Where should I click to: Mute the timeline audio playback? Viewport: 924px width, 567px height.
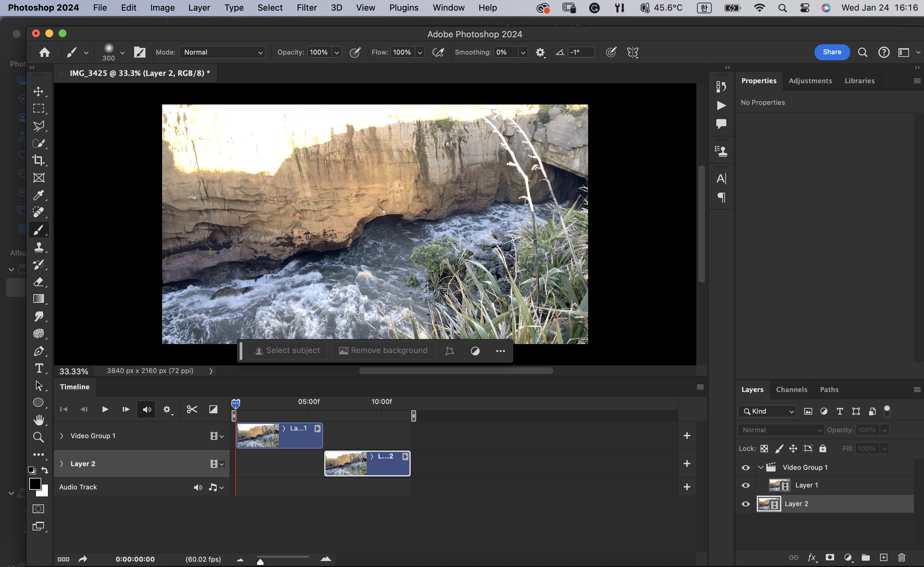(x=147, y=410)
